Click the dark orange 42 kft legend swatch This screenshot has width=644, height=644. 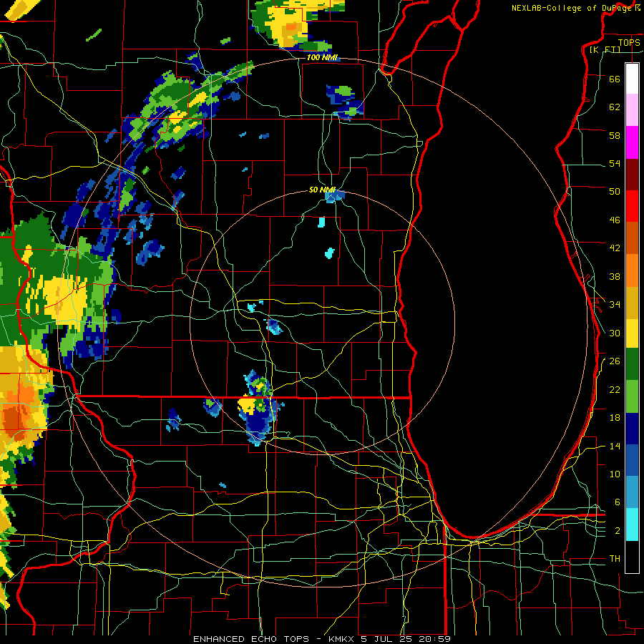(632, 238)
